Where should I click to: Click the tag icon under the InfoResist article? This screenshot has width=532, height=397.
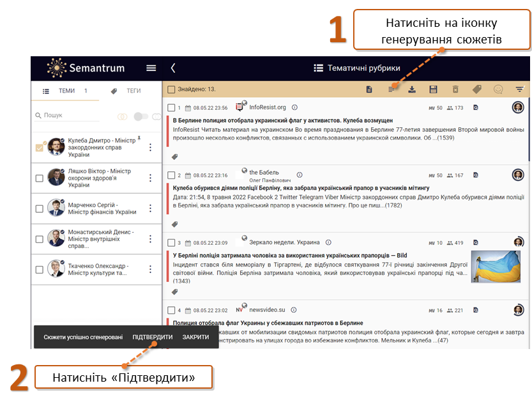click(175, 157)
